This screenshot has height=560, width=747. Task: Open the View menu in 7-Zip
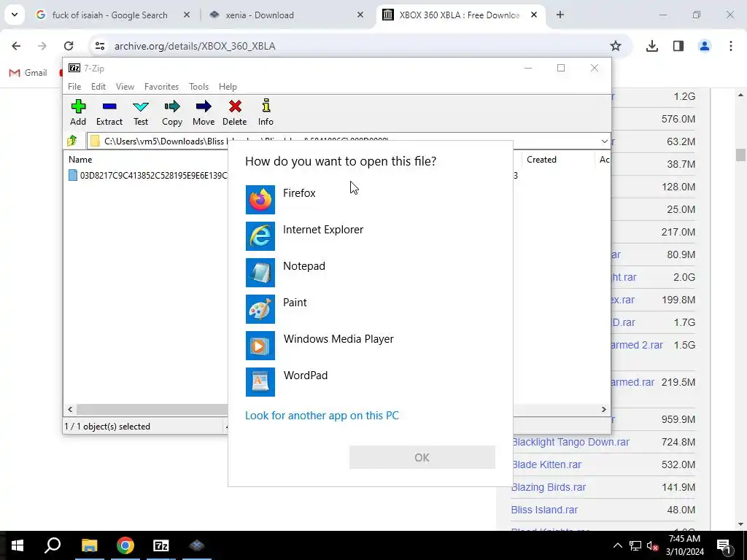[125, 87]
